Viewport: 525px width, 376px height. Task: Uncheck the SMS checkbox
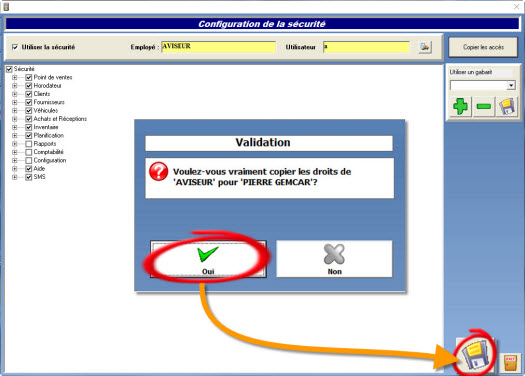point(29,177)
